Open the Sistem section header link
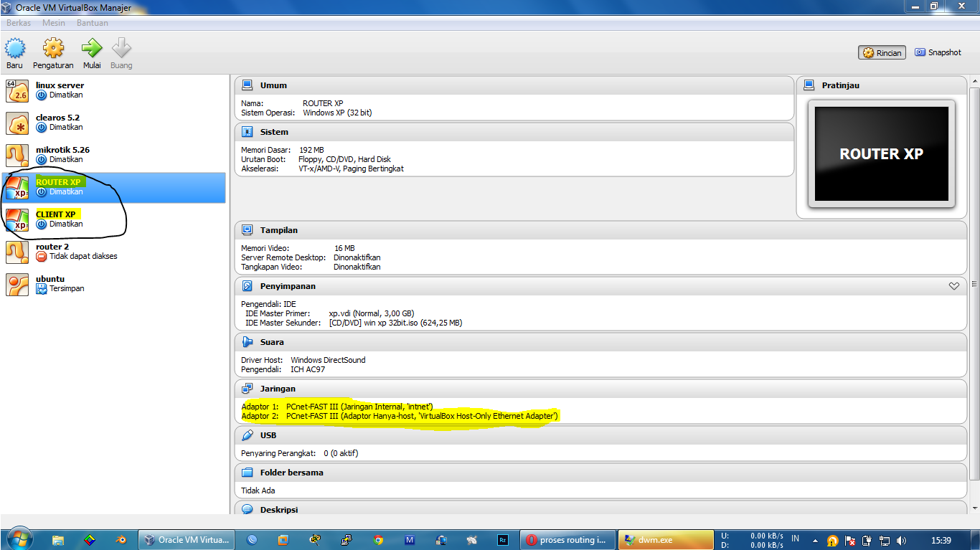Image resolution: width=980 pixels, height=550 pixels. (274, 132)
